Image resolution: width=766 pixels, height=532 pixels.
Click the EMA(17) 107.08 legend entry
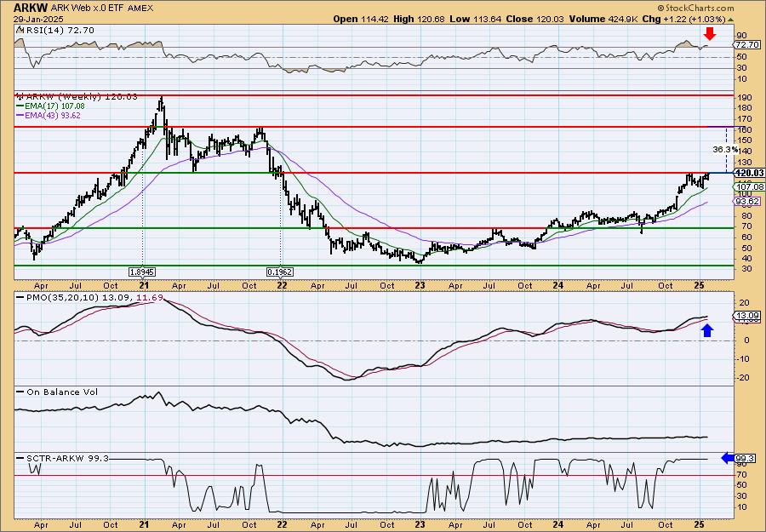(x=56, y=106)
